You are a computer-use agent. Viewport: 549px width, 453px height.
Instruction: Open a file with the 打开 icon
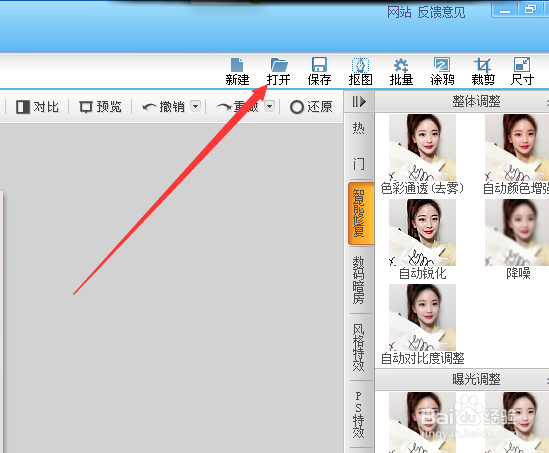(x=279, y=72)
